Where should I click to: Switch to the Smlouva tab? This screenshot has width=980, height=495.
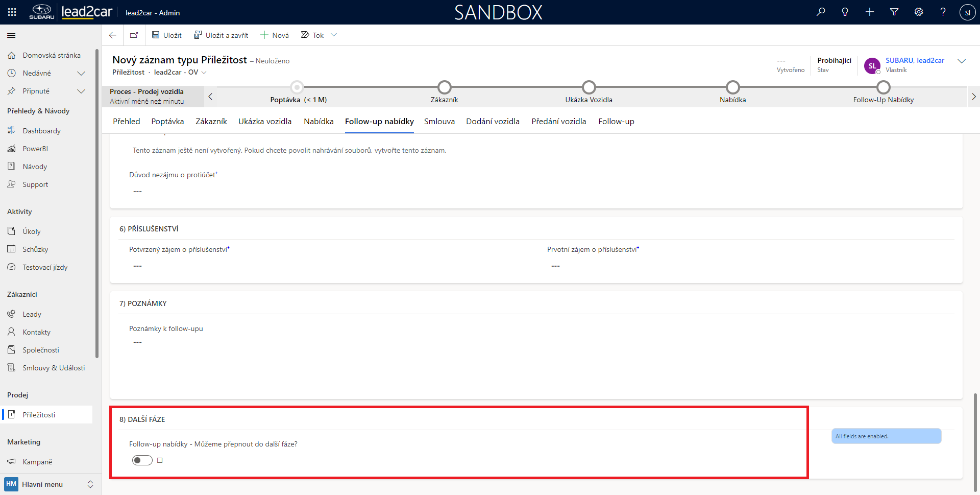click(x=439, y=122)
